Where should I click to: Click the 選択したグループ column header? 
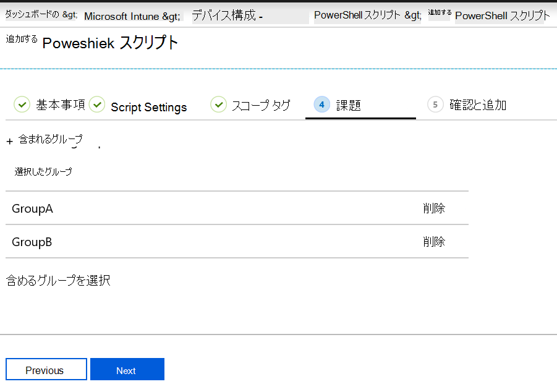coord(43,172)
